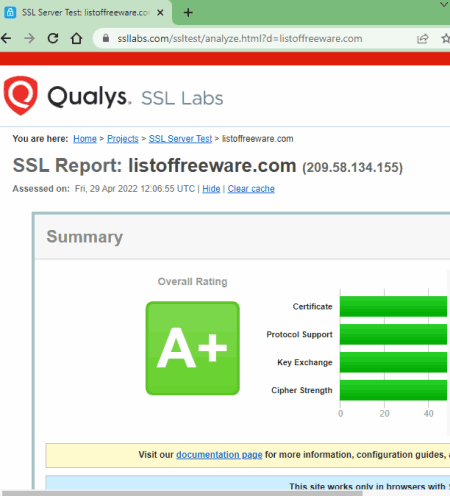Click the horizontal scrollbar at bottom

pos(182,493)
